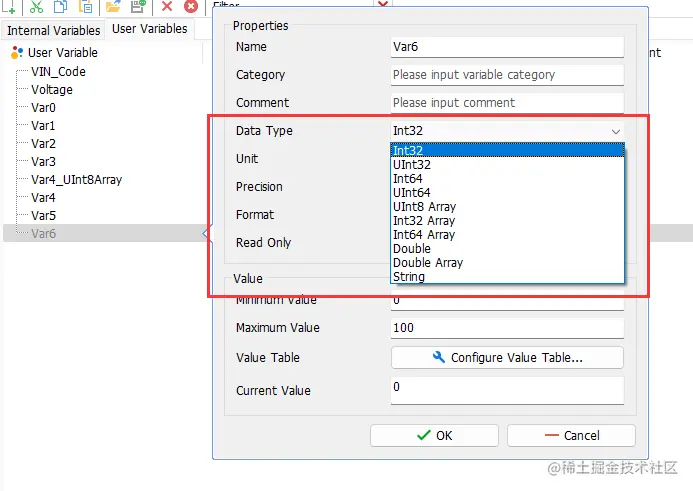Select Var4_UInt8Array in the tree
This screenshot has height=491, width=693.
tap(76, 180)
